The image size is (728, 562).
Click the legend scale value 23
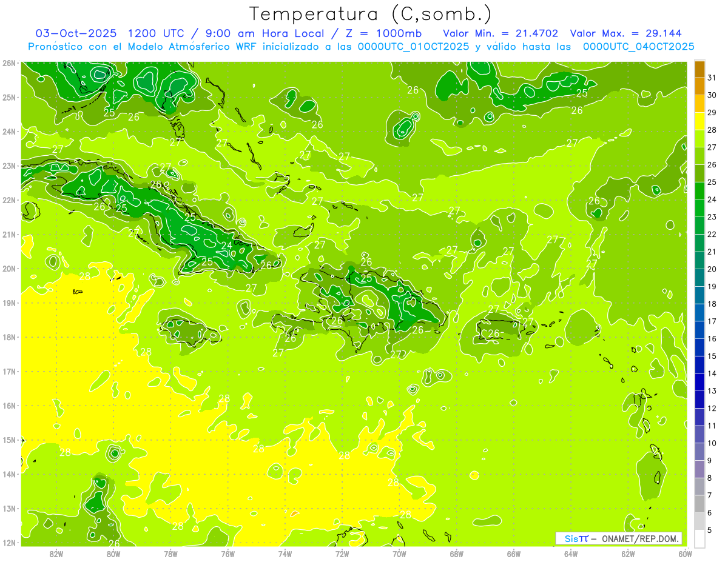tap(712, 217)
